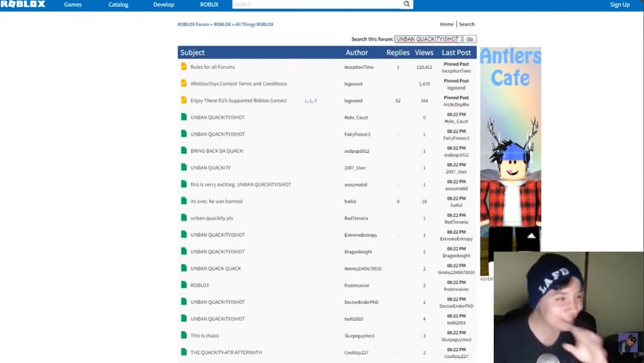Click the search magnifier icon in the header
The image size is (644, 363).
407,4
